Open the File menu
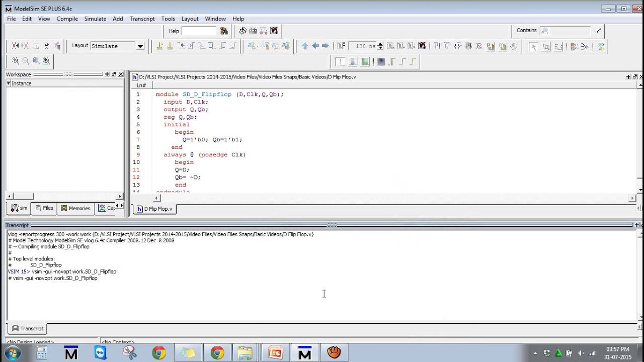Viewport: 644px width, 362px height. pos(11,19)
